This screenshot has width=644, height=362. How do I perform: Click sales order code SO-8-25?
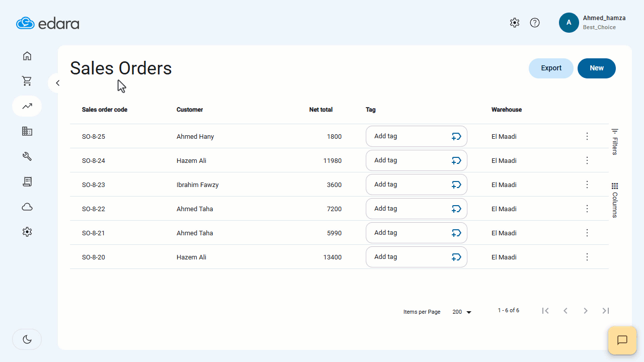click(x=94, y=137)
